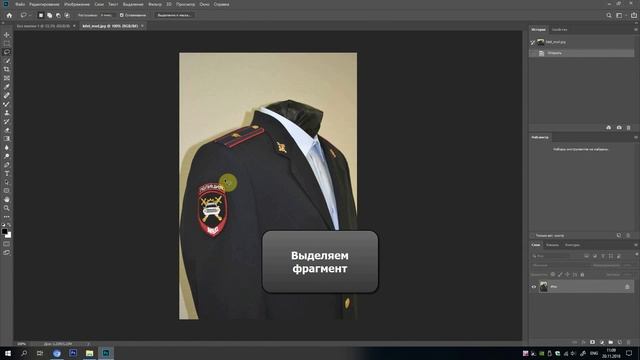The width and height of the screenshot is (640, 360).
Task: Click the Фон layer thumbnail
Action: [543, 287]
